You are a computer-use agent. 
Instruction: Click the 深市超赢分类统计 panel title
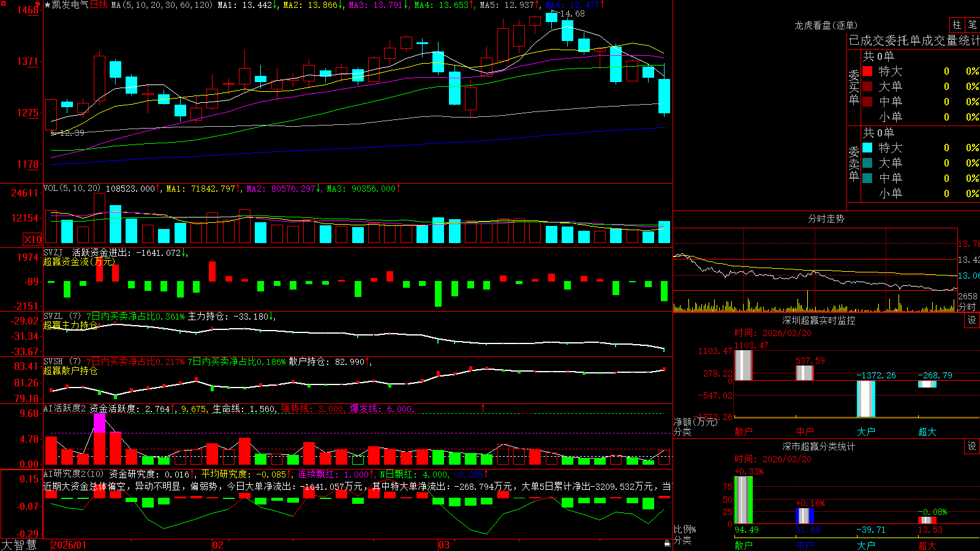point(819,446)
